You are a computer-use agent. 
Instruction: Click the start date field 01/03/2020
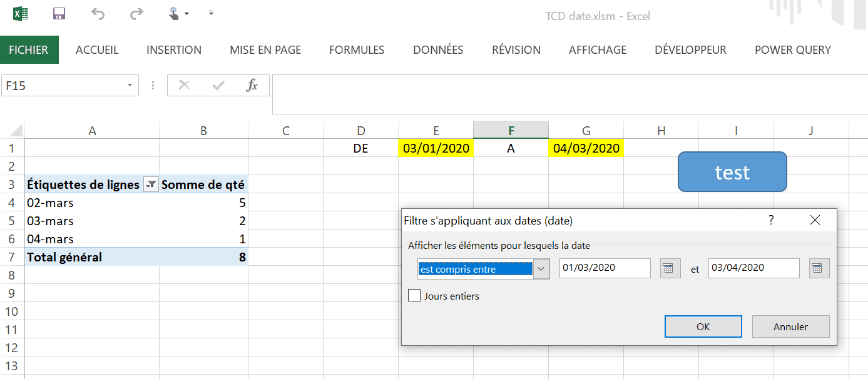pyautogui.click(x=605, y=268)
